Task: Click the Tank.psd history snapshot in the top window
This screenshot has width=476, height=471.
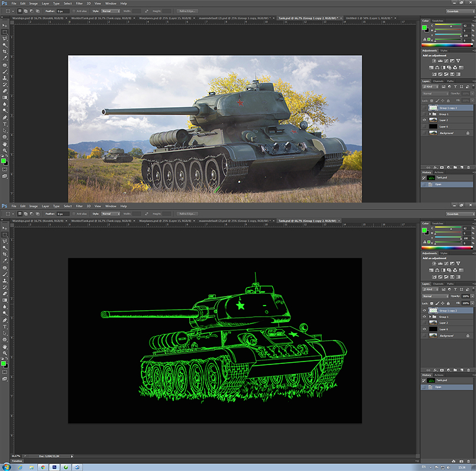Action: pyautogui.click(x=447, y=178)
